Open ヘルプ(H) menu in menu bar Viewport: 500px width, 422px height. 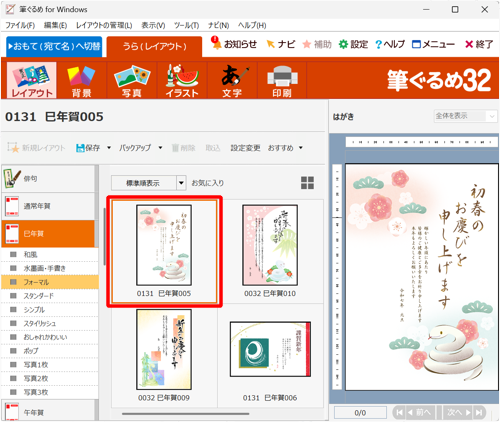coord(252,25)
